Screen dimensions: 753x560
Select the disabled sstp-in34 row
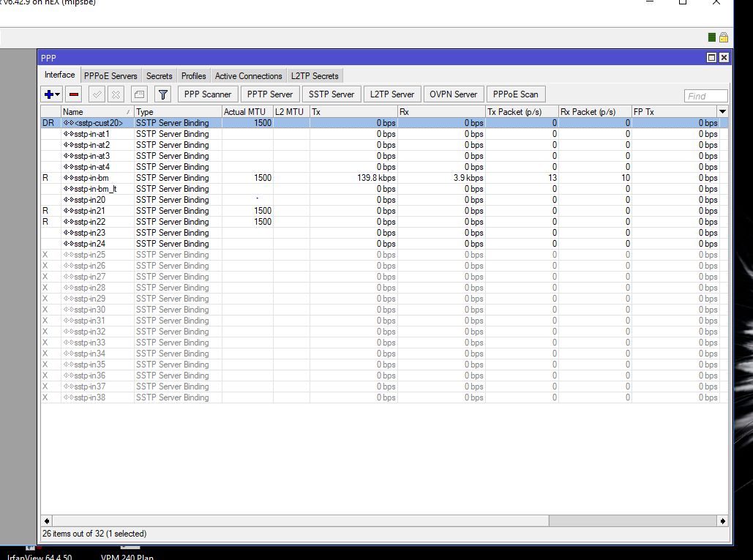pyautogui.click(x=384, y=354)
